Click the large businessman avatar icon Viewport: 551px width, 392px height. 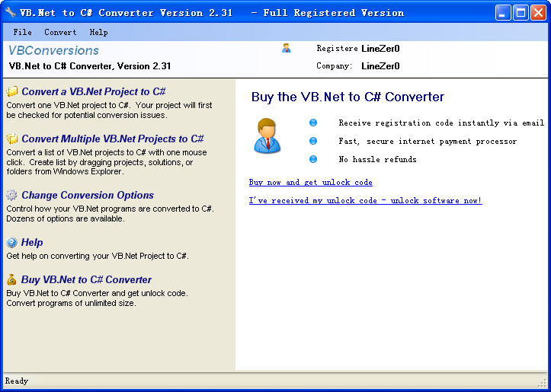click(x=267, y=135)
